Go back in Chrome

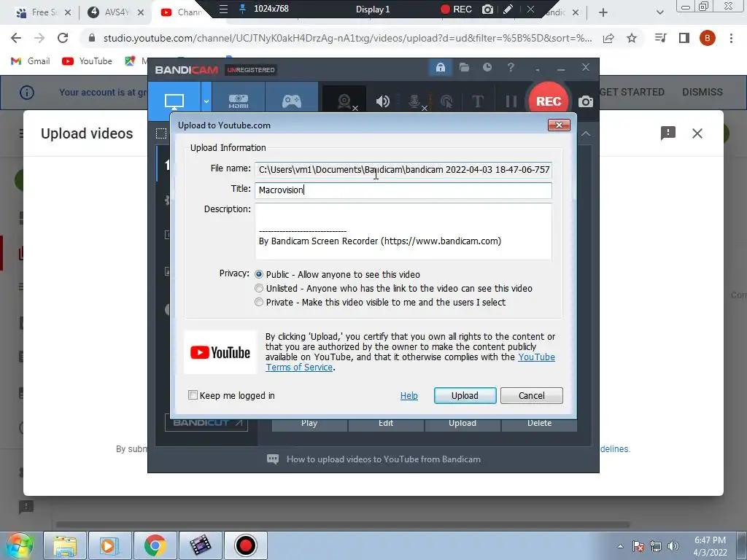pos(16,38)
